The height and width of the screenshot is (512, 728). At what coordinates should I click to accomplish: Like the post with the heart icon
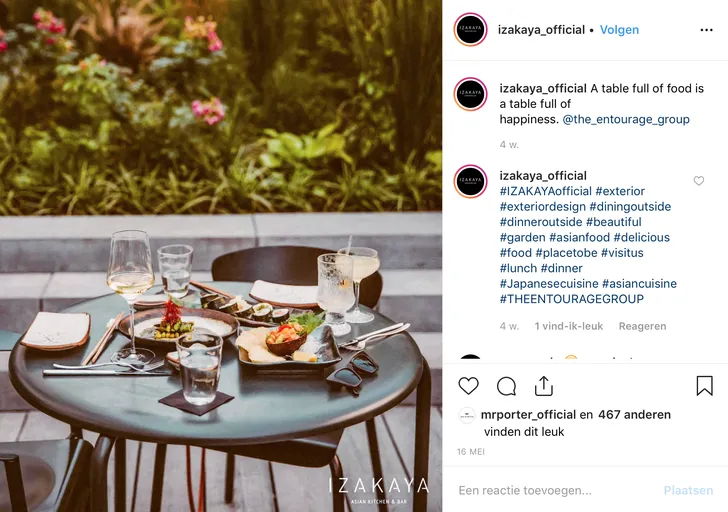pos(468,386)
